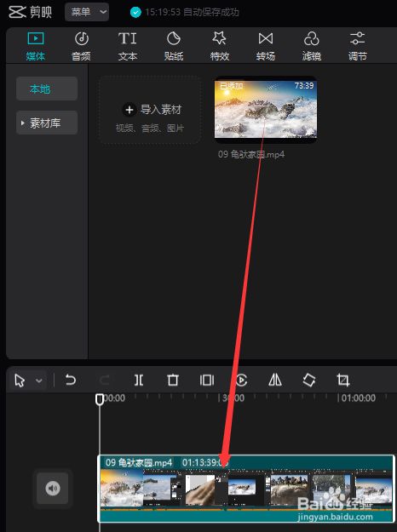Select the 09 龟驮家园.mp4 media thumbnail
The width and height of the screenshot is (397, 532).
(x=266, y=109)
